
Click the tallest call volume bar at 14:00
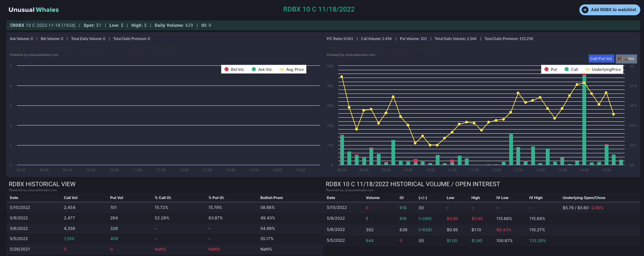coord(584,120)
